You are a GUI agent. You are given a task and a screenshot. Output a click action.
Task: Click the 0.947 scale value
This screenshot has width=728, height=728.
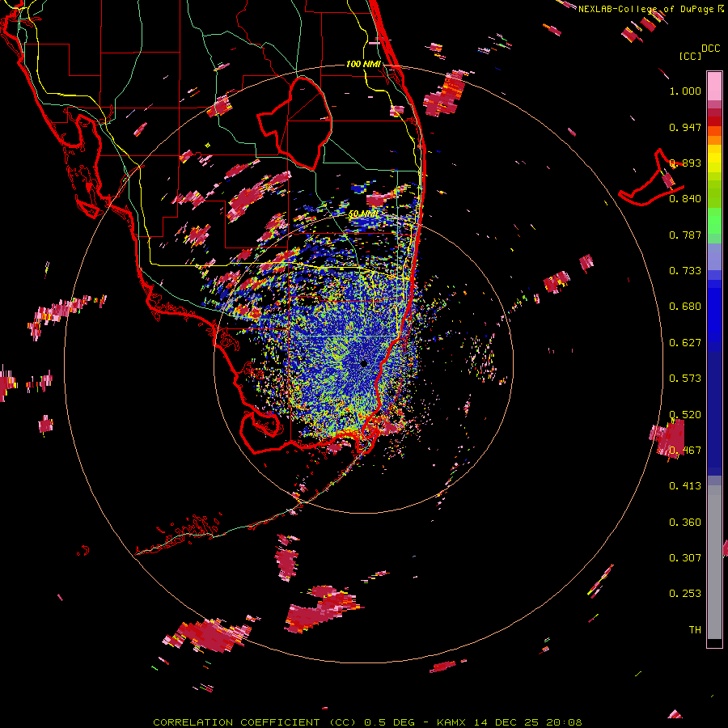[685, 127]
